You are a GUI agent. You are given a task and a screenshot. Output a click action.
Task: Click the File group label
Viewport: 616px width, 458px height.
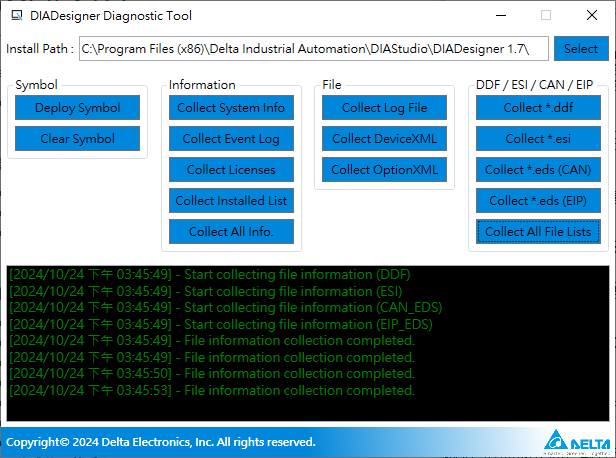click(332, 85)
